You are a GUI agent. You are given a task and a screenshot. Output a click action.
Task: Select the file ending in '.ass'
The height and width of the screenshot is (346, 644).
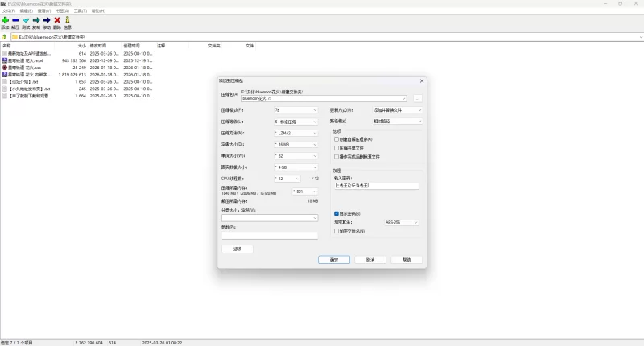(25, 68)
